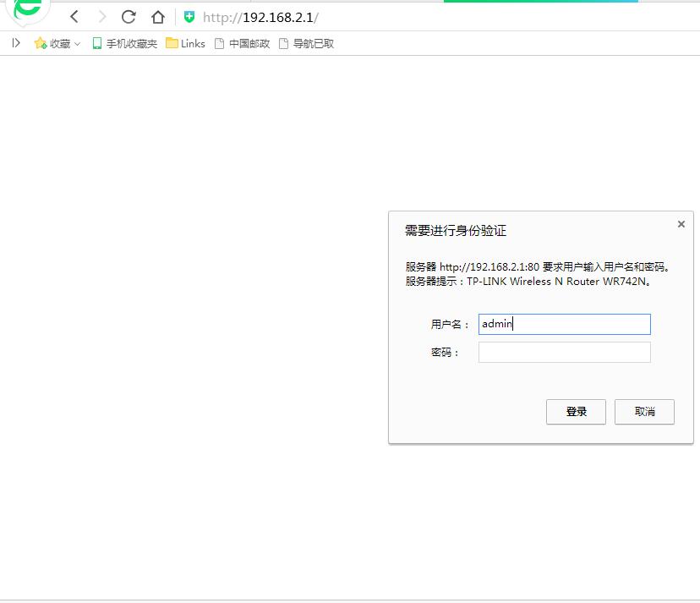Screen dimensions: 700x603
Task: Open the 导航已取 bookmark
Action: point(306,43)
